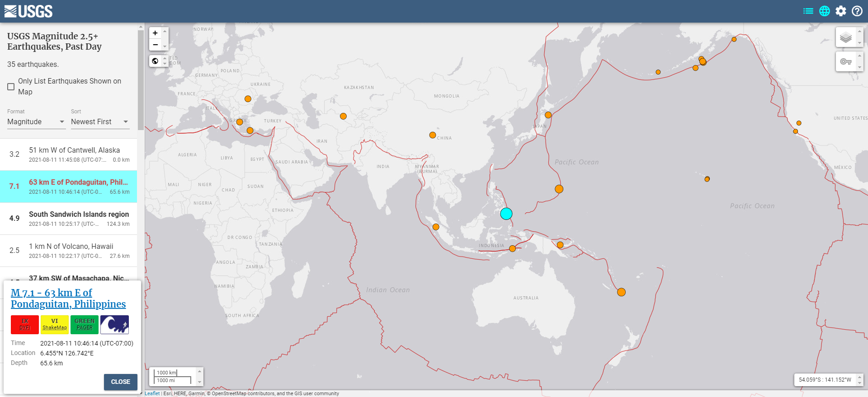Select the orange marker southeast of Japan
The image size is (868, 397).
point(559,189)
